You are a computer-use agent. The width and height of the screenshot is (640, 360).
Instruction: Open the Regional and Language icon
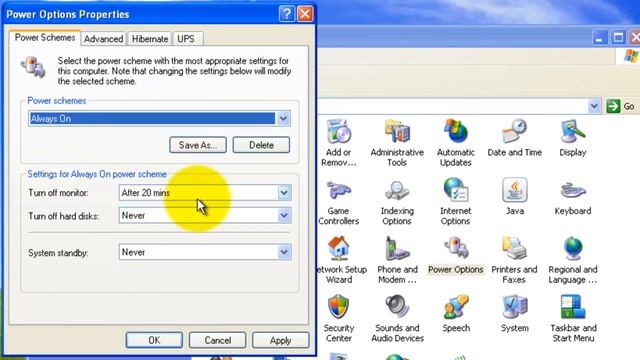click(x=573, y=249)
